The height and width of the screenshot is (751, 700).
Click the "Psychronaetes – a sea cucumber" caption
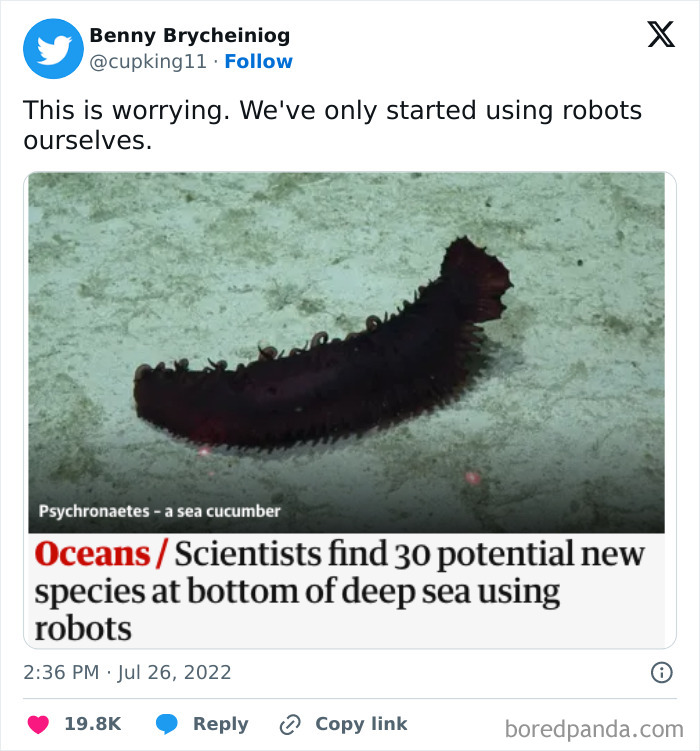159,511
